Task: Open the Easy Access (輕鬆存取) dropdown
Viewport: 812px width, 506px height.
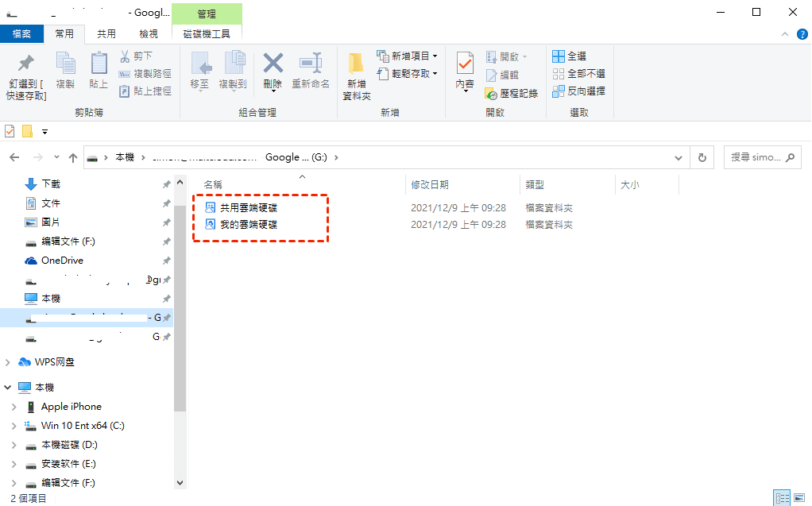Action: 408,74
